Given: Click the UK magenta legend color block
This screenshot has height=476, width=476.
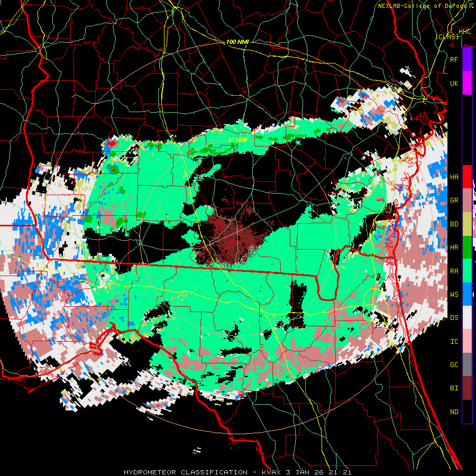Looking at the screenshot, I should pos(467,83).
